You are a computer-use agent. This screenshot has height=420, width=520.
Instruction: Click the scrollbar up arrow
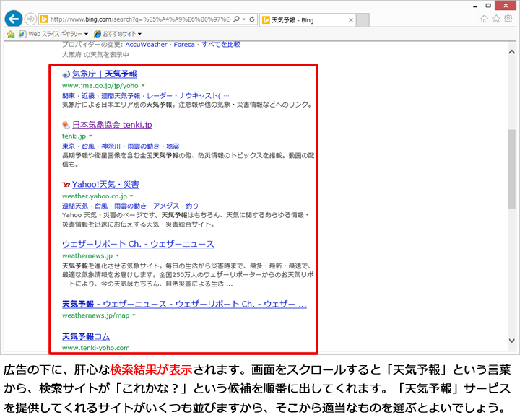click(x=512, y=52)
